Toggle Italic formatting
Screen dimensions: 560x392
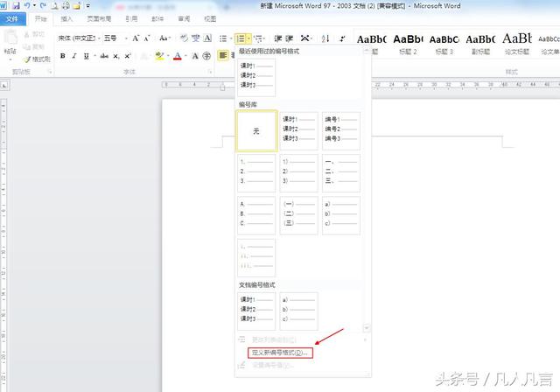click(74, 56)
